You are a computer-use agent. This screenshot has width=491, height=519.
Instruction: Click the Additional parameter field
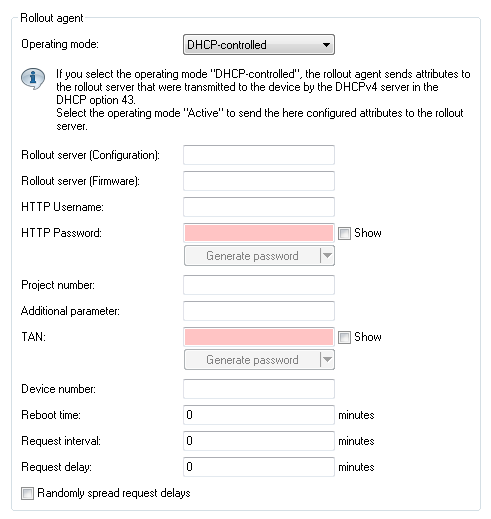click(259, 311)
